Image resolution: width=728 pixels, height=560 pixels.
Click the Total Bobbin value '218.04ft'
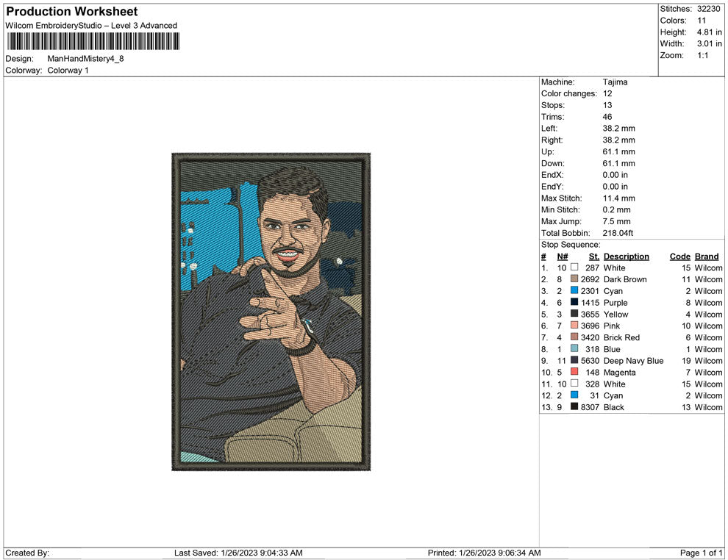click(618, 233)
